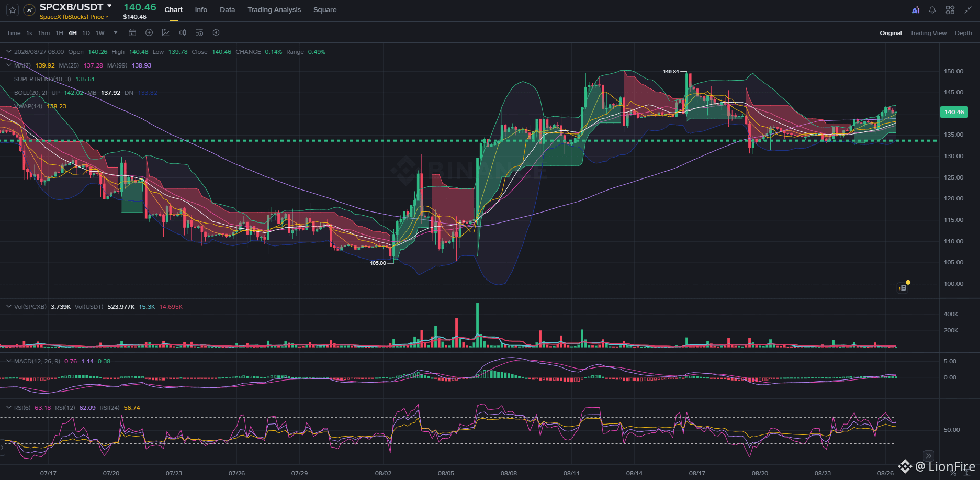Click the green 140.46 current price tag
Image resolution: width=980 pixels, height=480 pixels.
954,112
